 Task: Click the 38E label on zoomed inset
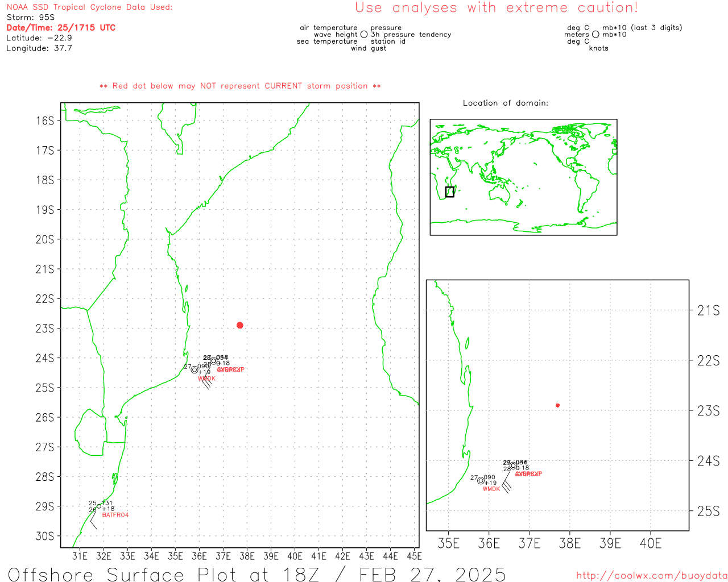click(570, 543)
